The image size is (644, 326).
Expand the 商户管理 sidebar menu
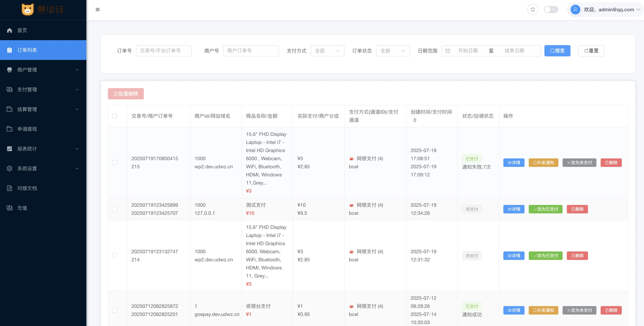43,70
